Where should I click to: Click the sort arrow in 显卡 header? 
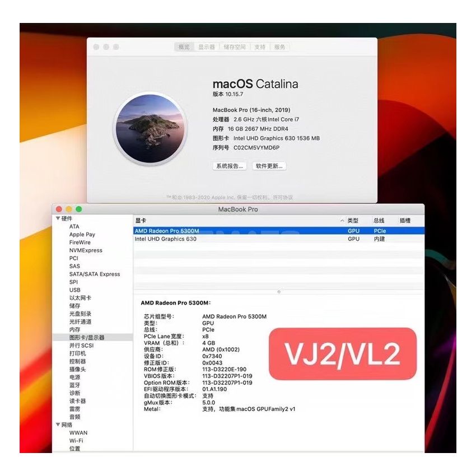[x=342, y=221]
